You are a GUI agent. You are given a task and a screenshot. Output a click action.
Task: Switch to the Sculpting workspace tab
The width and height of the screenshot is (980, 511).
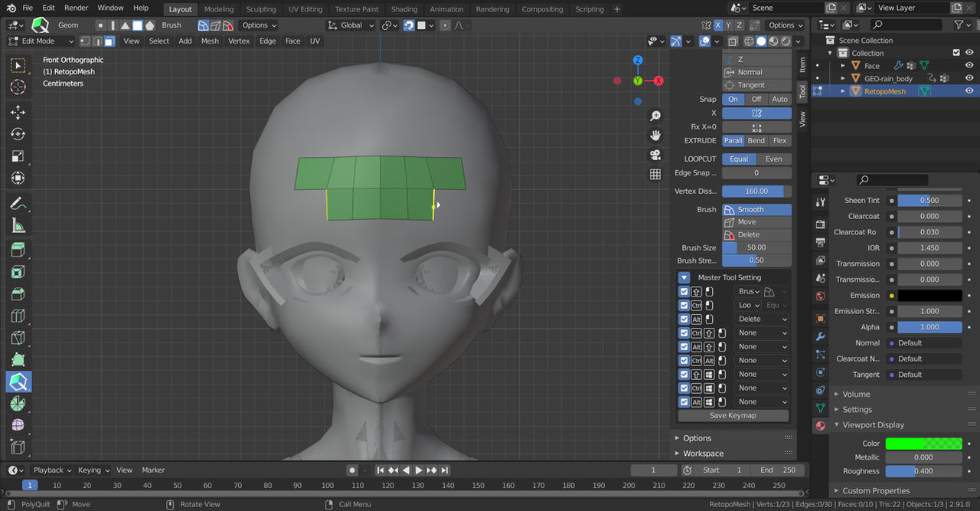tap(261, 9)
